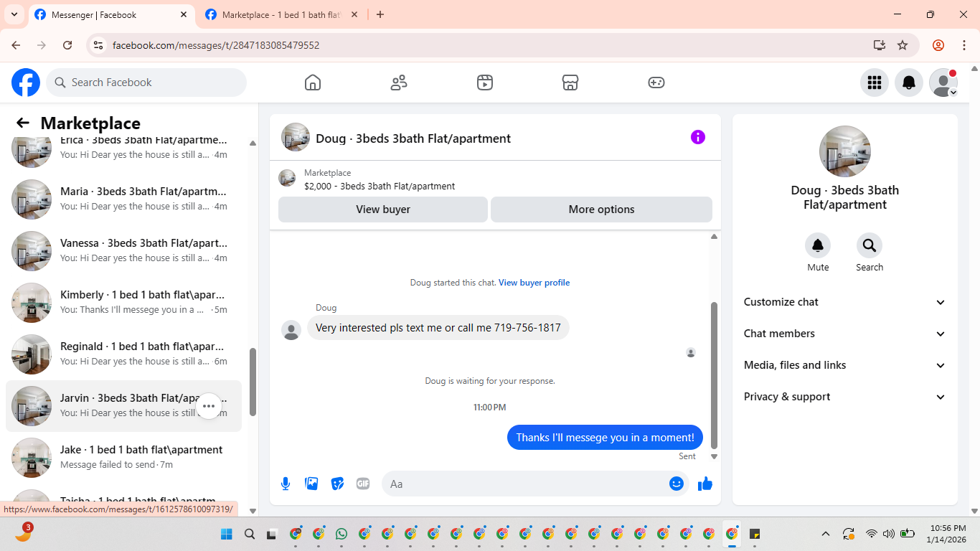Record a voice clip with microphone icon
Screen dimensions: 980x551
point(286,484)
